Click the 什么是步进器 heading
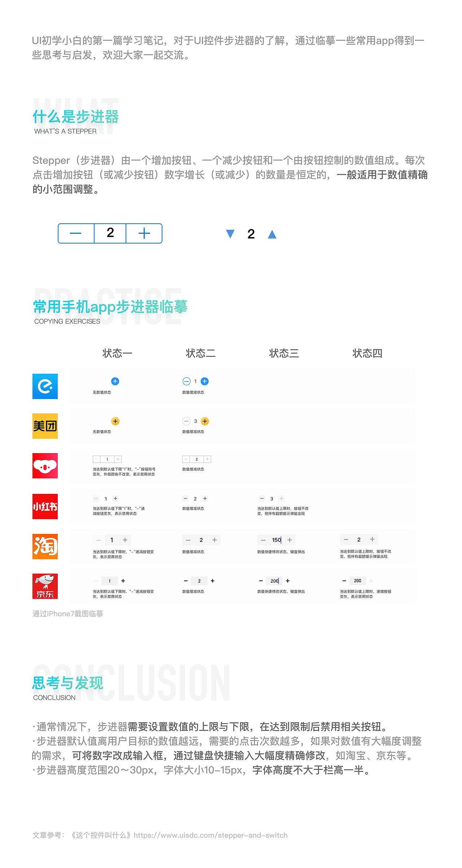 click(76, 117)
